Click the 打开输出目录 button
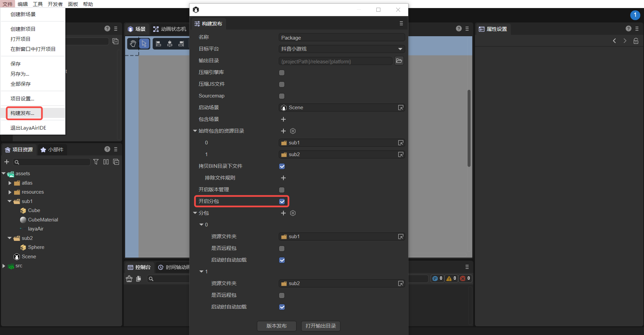This screenshot has height=335, width=644. click(x=321, y=326)
